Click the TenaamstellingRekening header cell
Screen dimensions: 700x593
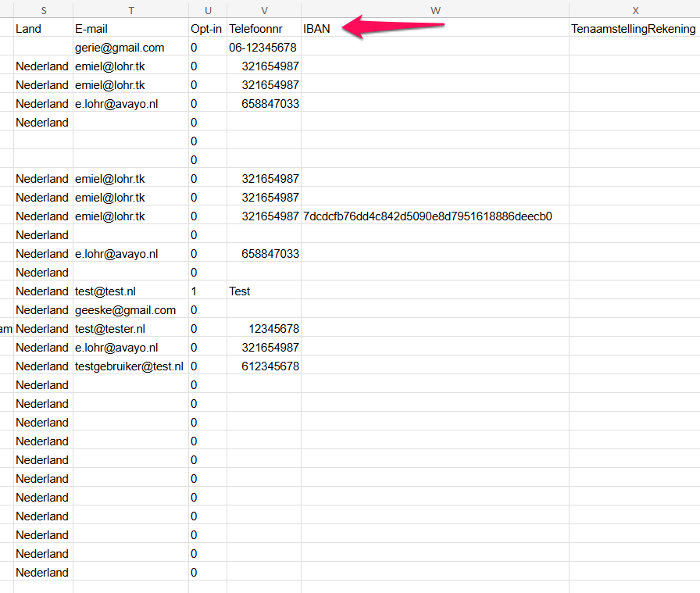(x=635, y=29)
